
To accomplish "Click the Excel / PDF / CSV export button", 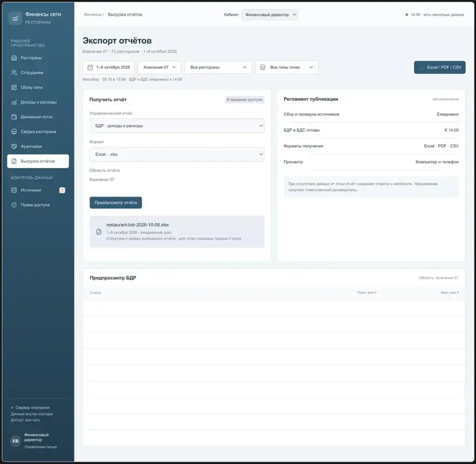I will tap(440, 67).
